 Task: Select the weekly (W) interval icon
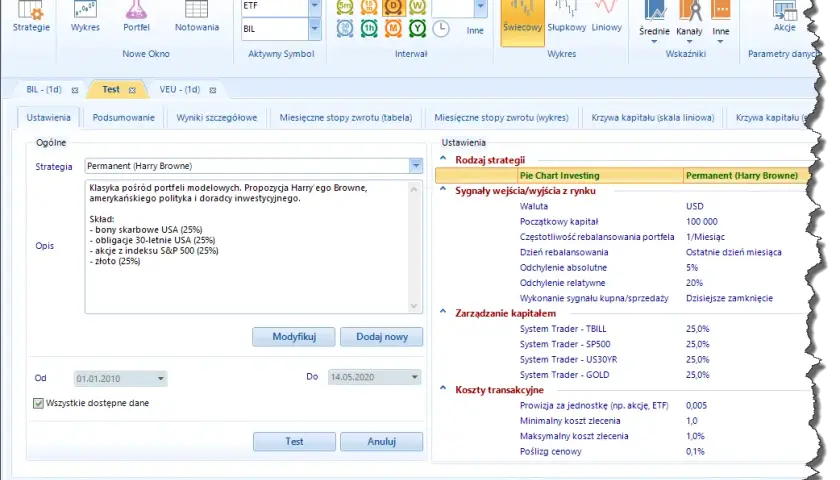[417, 6]
